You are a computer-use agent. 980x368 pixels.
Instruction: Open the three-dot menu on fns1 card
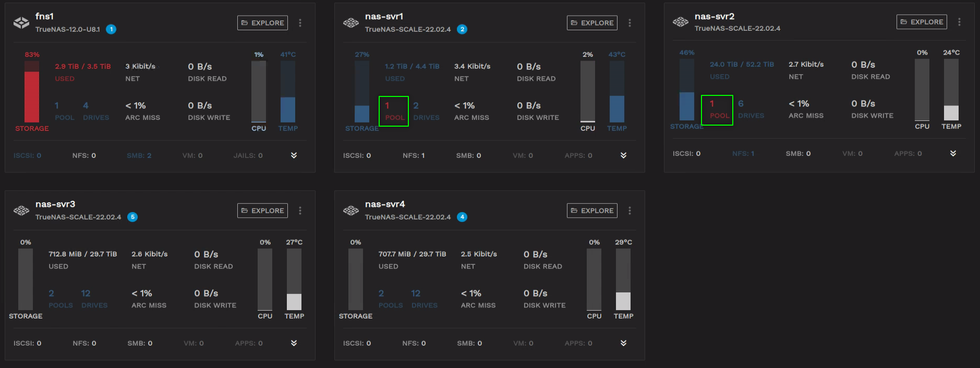(300, 23)
